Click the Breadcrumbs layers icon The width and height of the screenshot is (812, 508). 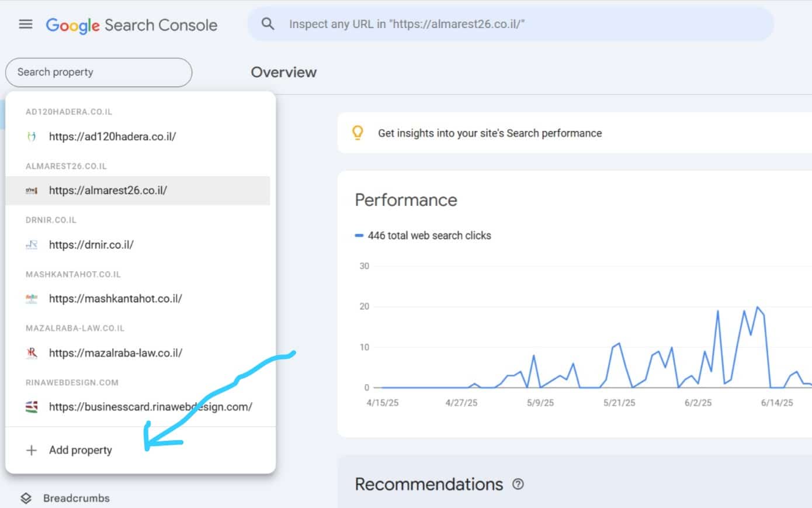[26, 498]
